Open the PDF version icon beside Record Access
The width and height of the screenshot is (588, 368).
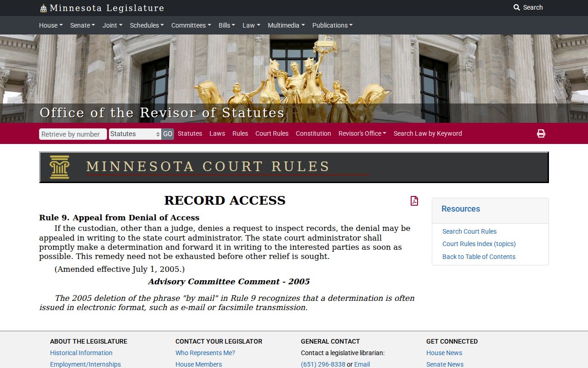414,201
